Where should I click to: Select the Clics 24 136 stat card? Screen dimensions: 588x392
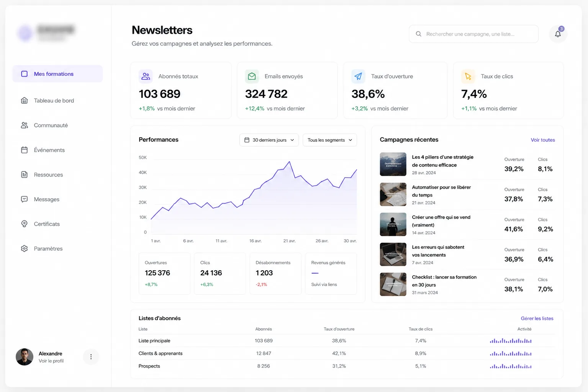pos(220,273)
